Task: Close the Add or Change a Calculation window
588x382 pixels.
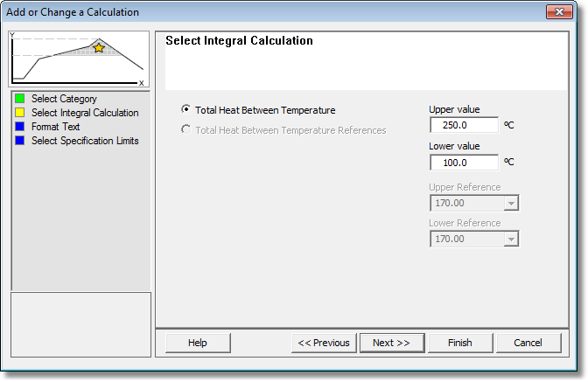Action: (x=559, y=11)
